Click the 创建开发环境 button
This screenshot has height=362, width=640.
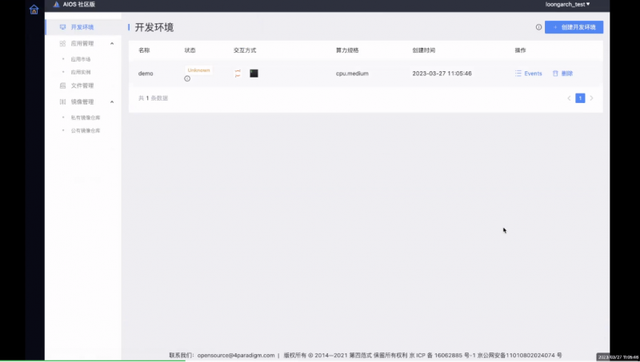tap(574, 27)
